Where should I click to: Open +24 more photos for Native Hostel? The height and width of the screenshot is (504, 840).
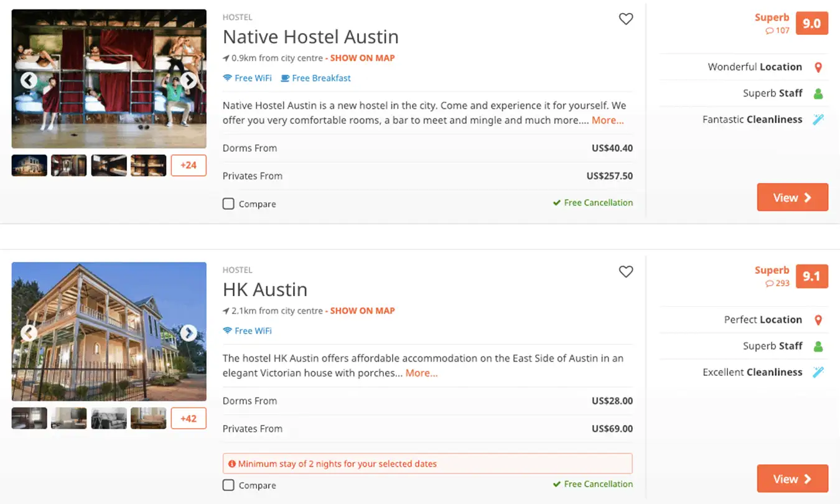[188, 166]
